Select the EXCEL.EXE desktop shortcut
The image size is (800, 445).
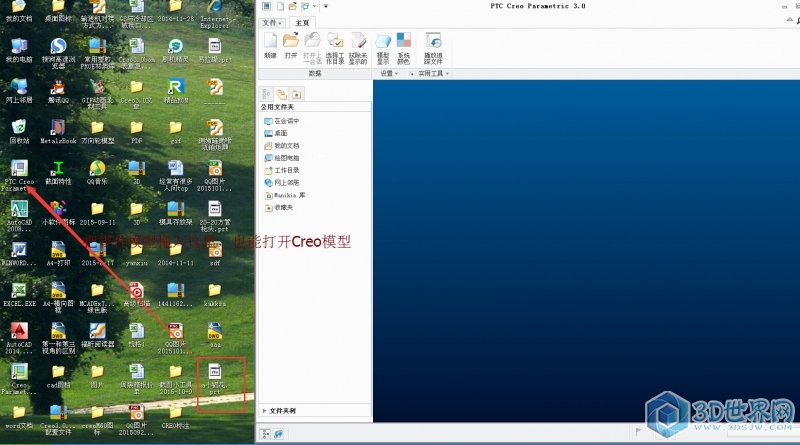[x=19, y=294]
